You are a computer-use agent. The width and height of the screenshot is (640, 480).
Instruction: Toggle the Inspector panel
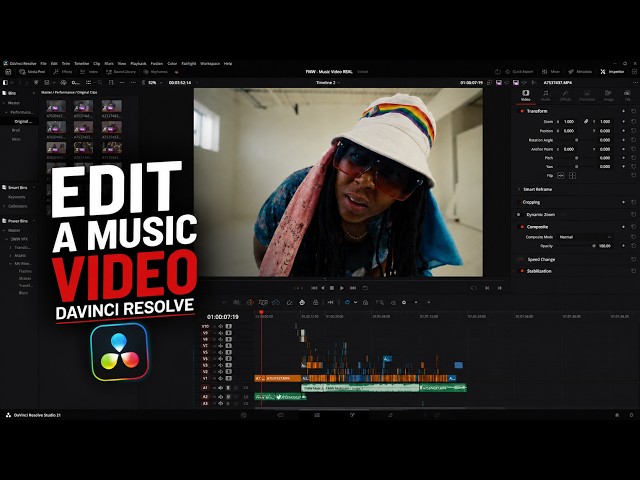point(612,72)
